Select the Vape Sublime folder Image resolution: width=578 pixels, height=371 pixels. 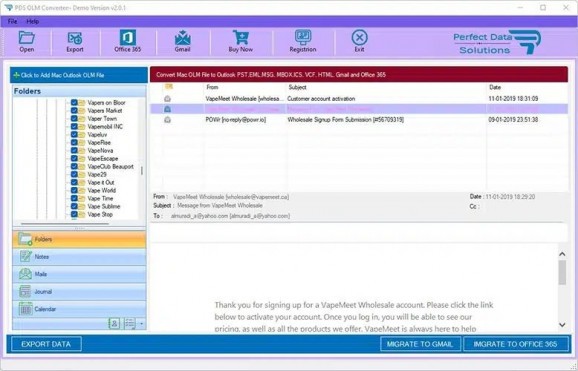104,207
